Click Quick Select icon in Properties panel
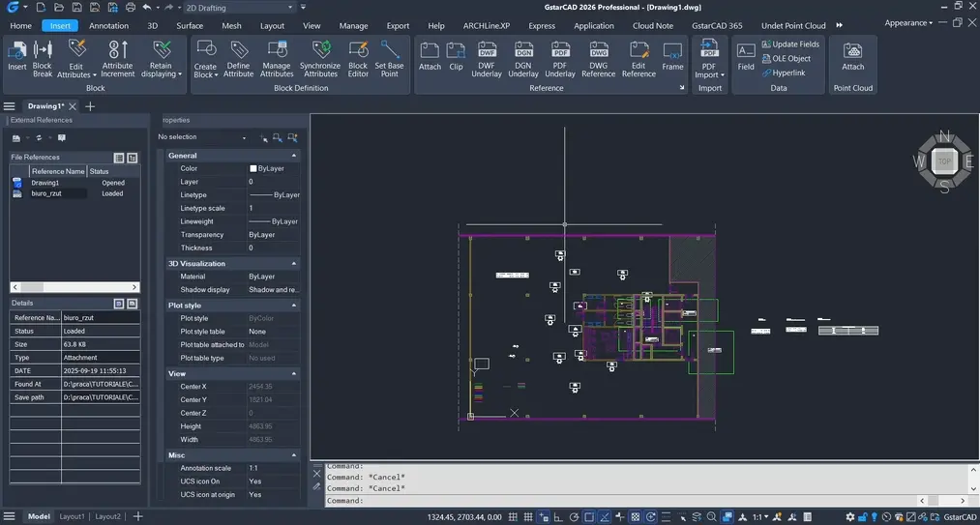The image size is (980, 525). click(292, 137)
